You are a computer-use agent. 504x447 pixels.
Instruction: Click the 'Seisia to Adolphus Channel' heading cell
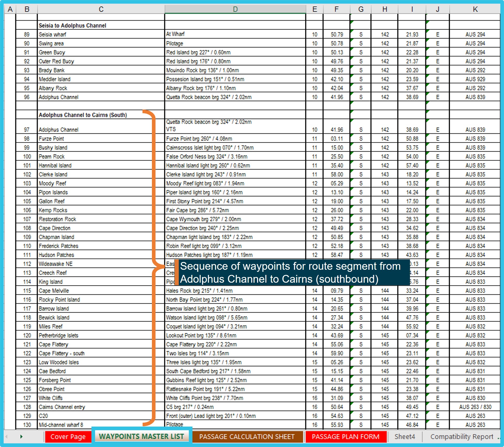click(101, 25)
